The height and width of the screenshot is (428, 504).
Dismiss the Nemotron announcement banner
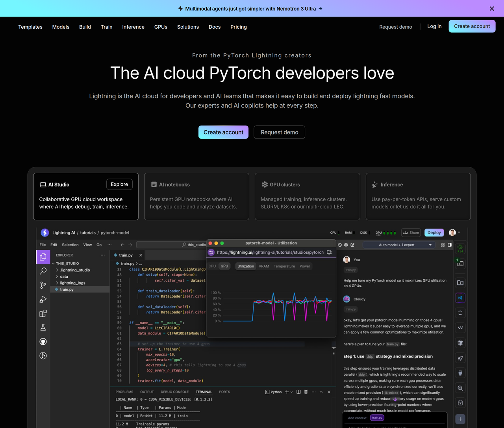pos(492,8)
